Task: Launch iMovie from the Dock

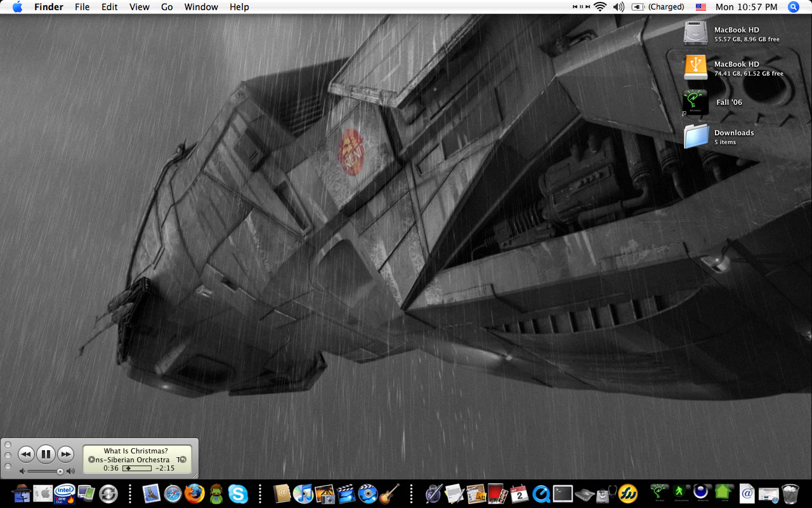Action: point(346,493)
